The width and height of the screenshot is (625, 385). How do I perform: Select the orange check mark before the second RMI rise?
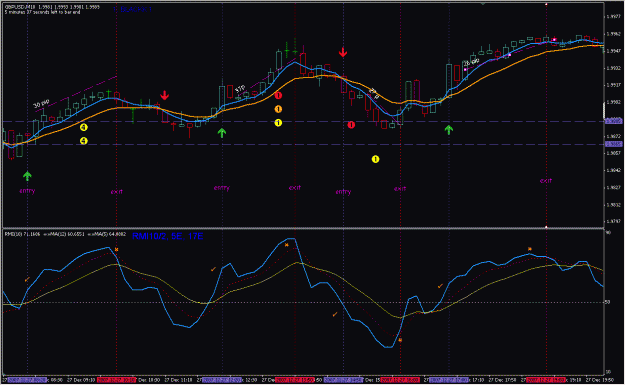coord(213,269)
